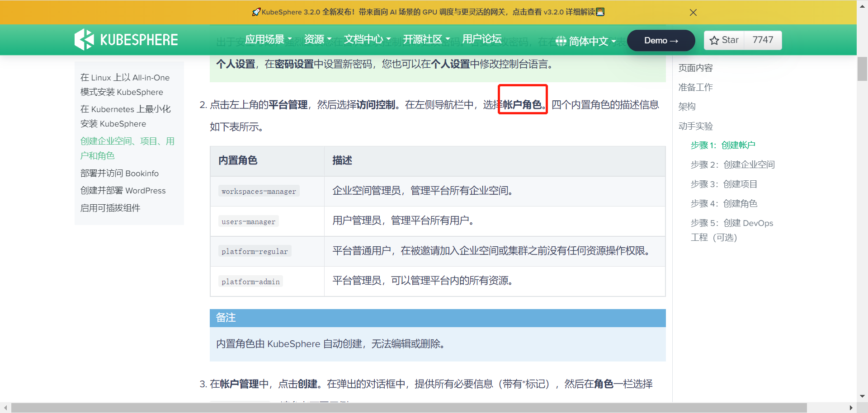This screenshot has width=868, height=413.
Task: Go to 步骤 4：创建角色 section
Action: pos(724,203)
